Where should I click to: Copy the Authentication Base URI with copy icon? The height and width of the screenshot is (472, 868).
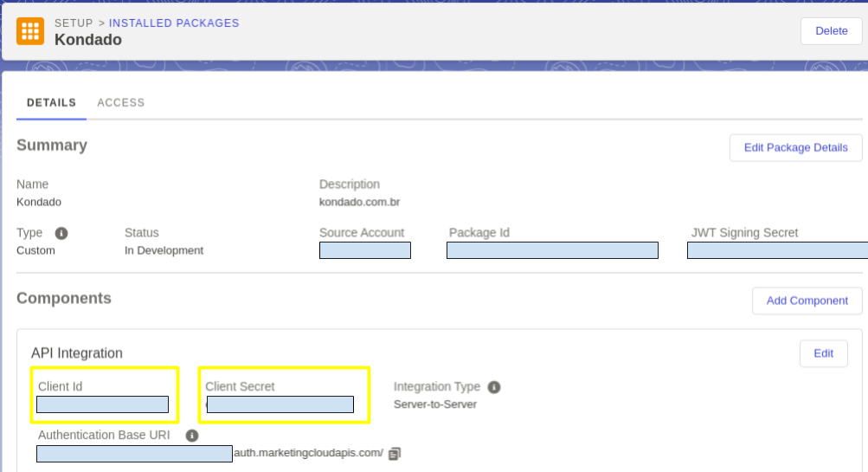click(395, 454)
